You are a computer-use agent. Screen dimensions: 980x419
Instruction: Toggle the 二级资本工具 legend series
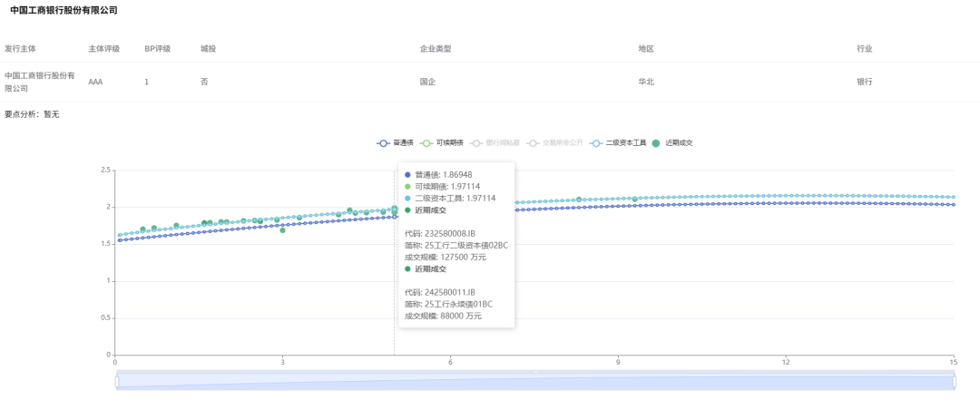click(618, 143)
